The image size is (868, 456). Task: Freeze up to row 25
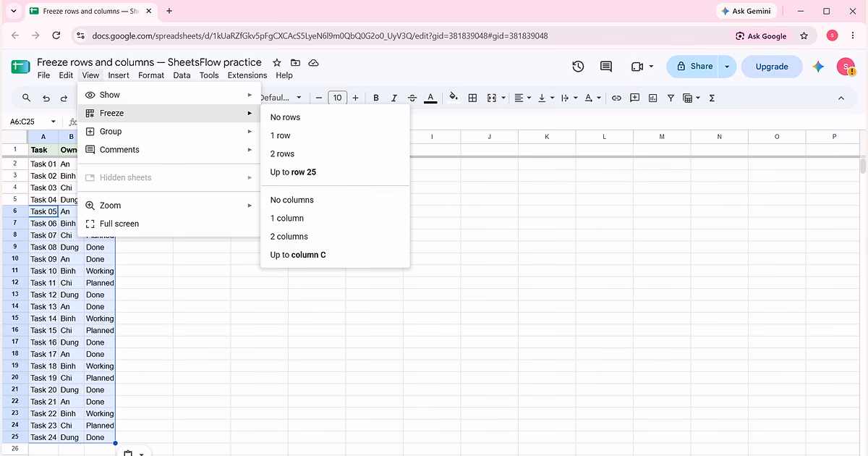click(335, 172)
